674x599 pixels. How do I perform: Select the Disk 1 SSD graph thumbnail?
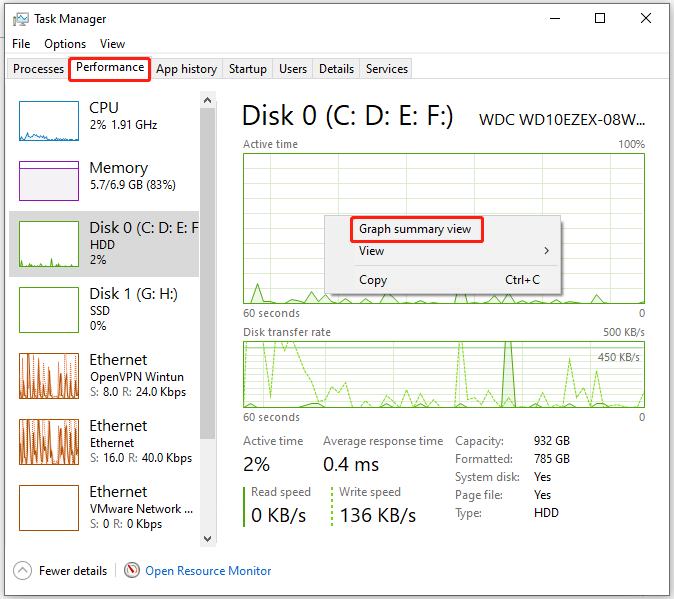49,310
